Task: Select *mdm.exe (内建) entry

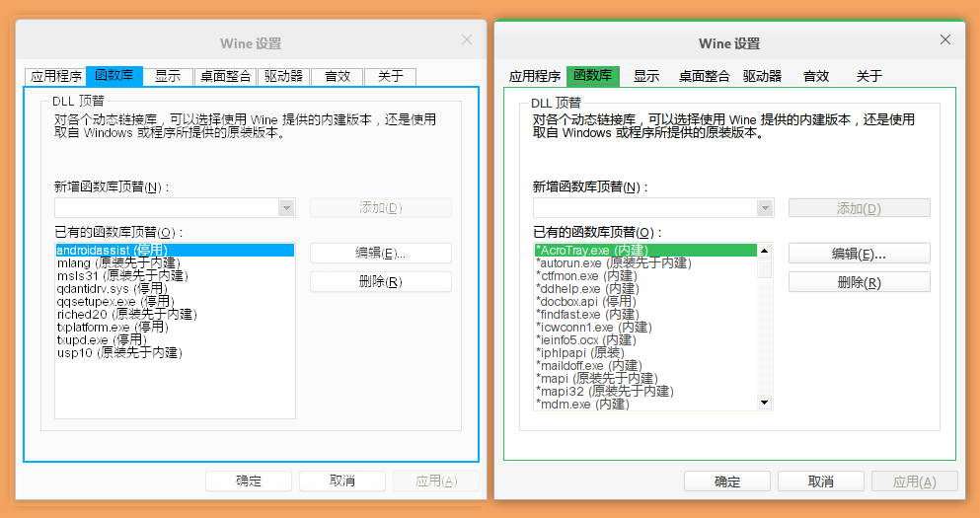Action: [x=645, y=405]
